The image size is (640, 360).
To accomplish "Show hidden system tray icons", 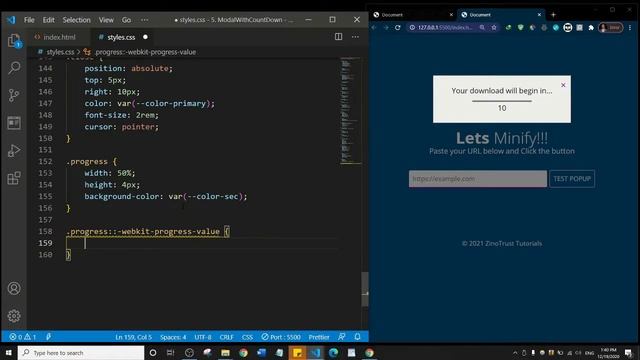I will click(515, 353).
